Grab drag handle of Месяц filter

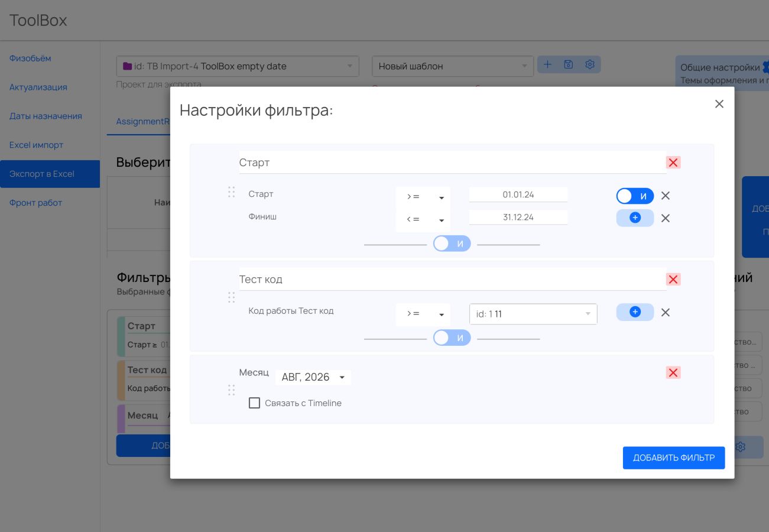(232, 390)
